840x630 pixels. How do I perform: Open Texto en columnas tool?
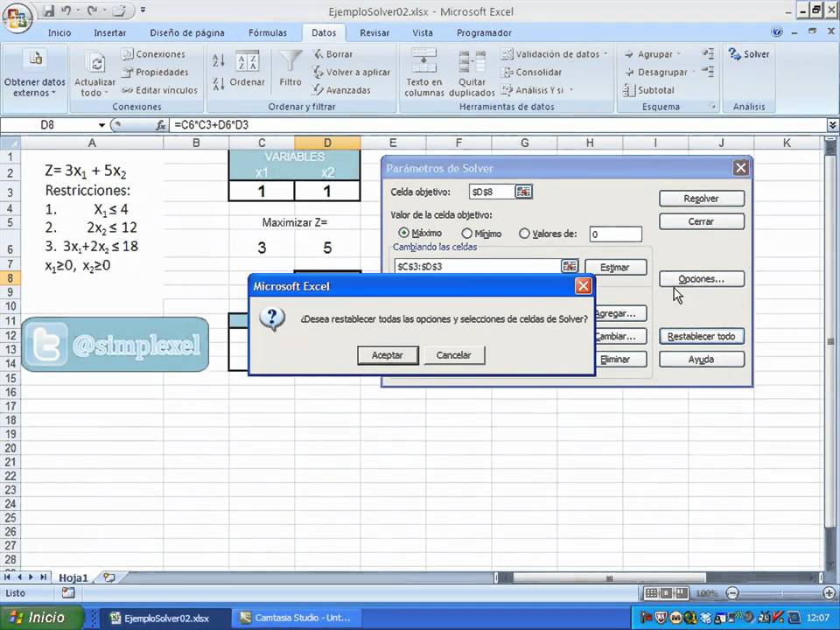coord(423,61)
